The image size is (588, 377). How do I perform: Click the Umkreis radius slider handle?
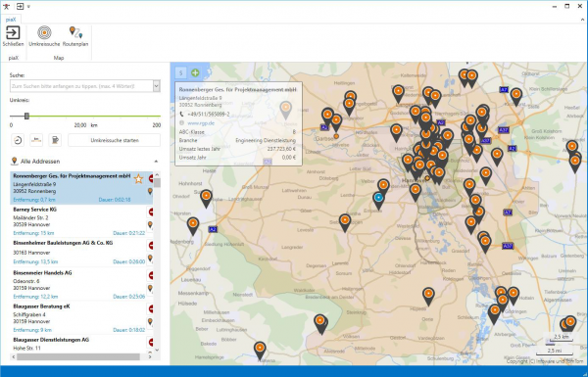click(x=26, y=117)
